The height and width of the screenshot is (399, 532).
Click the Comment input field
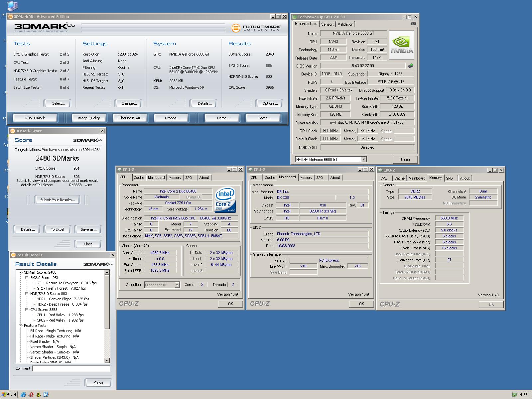pos(71,368)
